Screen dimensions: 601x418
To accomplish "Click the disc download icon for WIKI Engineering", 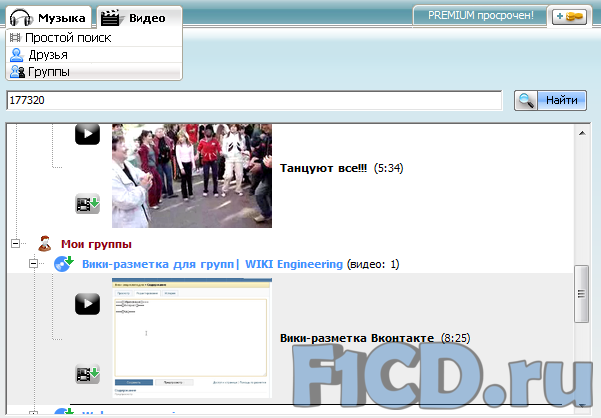I will click(63, 264).
